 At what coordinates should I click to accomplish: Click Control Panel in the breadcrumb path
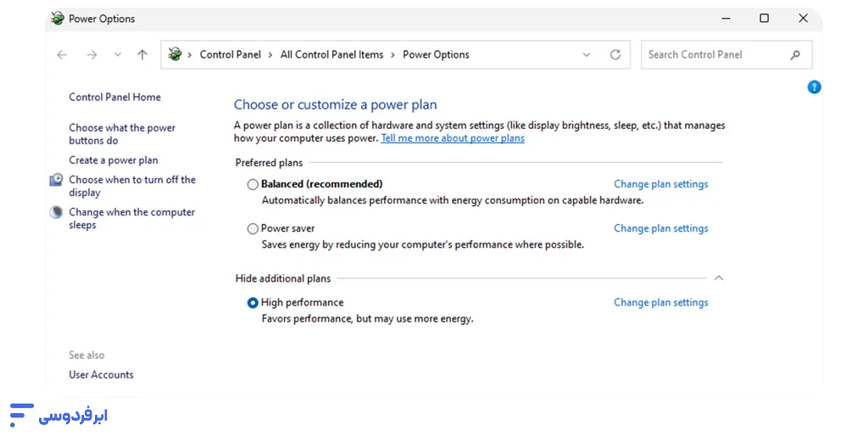[x=230, y=54]
